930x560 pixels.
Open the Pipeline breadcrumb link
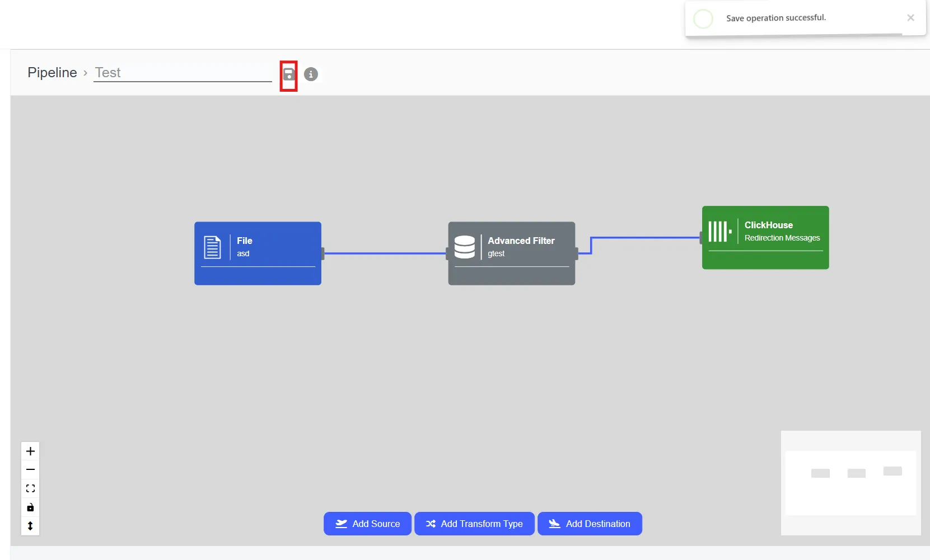[x=52, y=73]
